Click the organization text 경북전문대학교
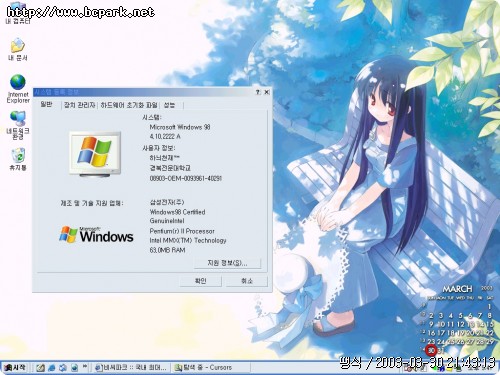Viewport: 500px width, 375px height. pos(170,168)
